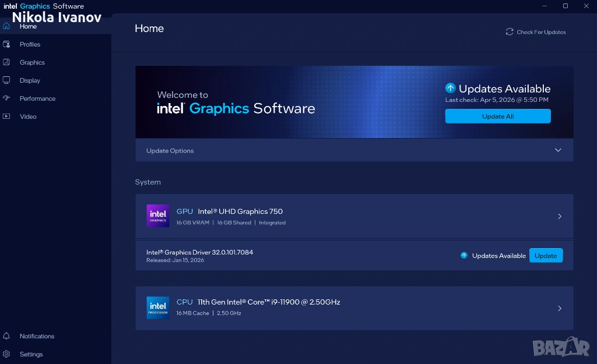
Task: Click the Intel Processor CPU logo
Action: [158, 308]
